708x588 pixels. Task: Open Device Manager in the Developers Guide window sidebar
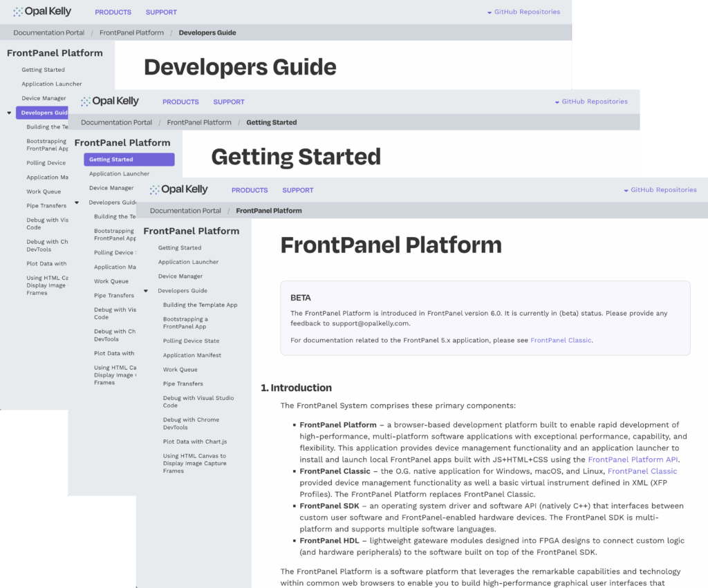44,98
